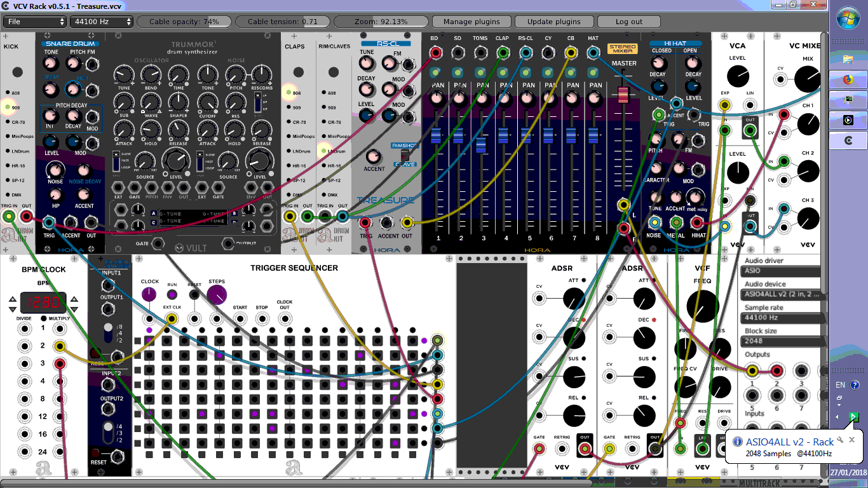868x488 pixels.
Task: Open the Audio driver ASIO dropdown
Action: 783,271
